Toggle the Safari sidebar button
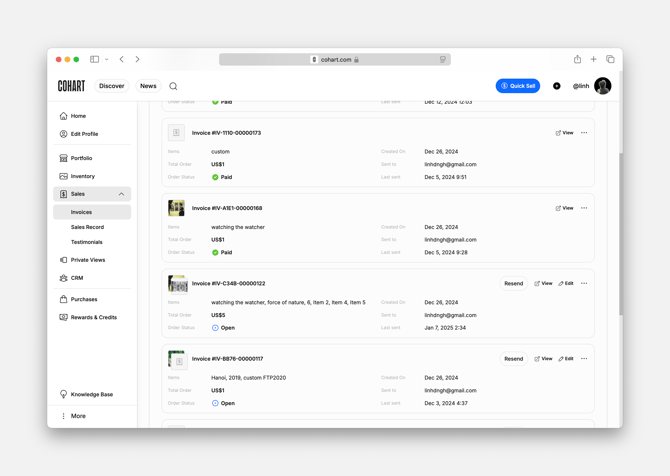The image size is (670, 476). [x=94, y=59]
